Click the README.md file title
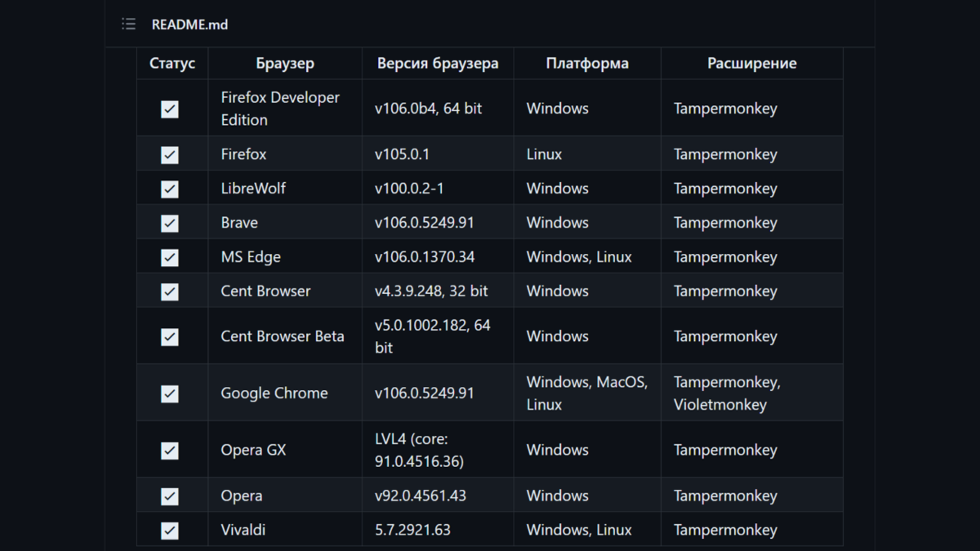The image size is (980, 551). pyautogui.click(x=189, y=24)
